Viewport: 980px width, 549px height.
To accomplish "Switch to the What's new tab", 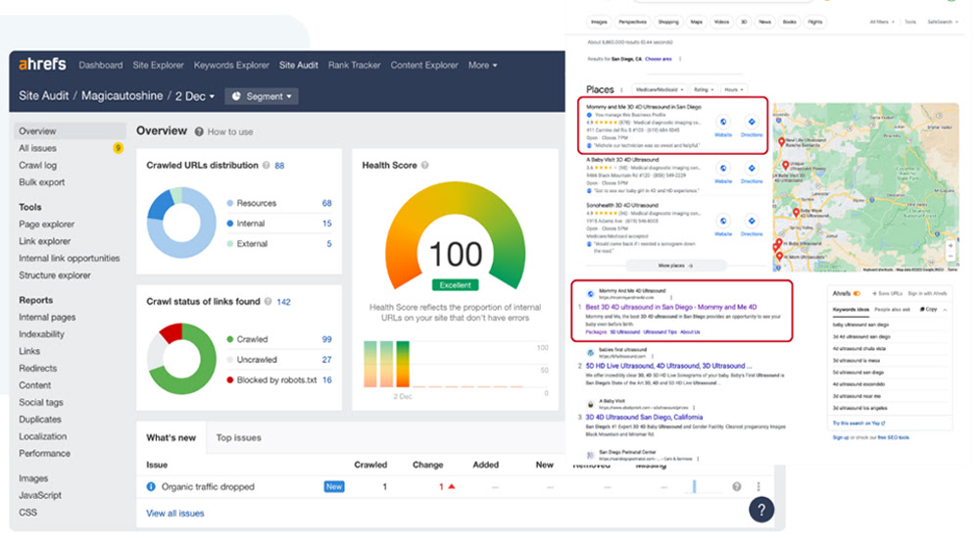I will [171, 437].
